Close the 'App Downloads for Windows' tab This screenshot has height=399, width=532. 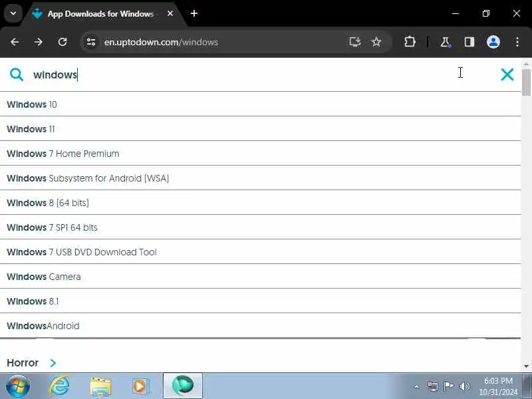pyautogui.click(x=170, y=13)
